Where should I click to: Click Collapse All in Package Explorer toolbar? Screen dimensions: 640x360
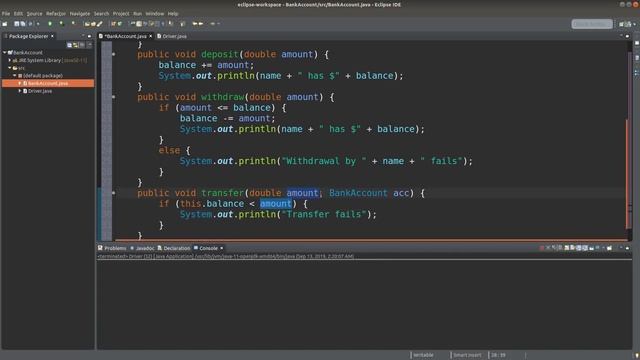point(69,45)
